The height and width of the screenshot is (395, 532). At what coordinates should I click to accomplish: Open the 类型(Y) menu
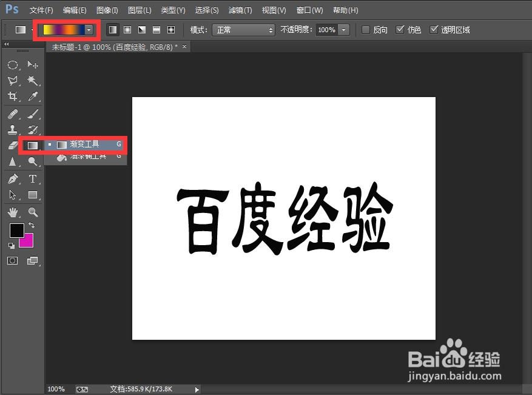(x=173, y=10)
